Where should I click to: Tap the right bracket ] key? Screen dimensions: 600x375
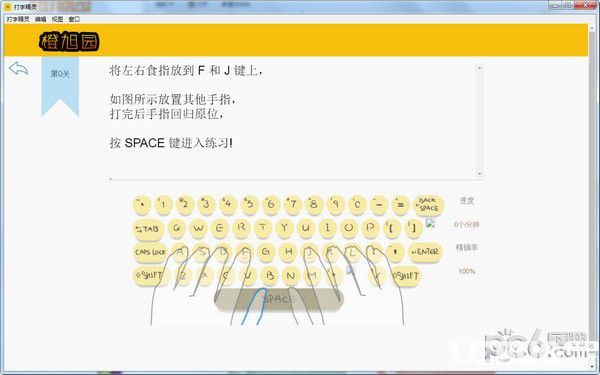click(413, 228)
